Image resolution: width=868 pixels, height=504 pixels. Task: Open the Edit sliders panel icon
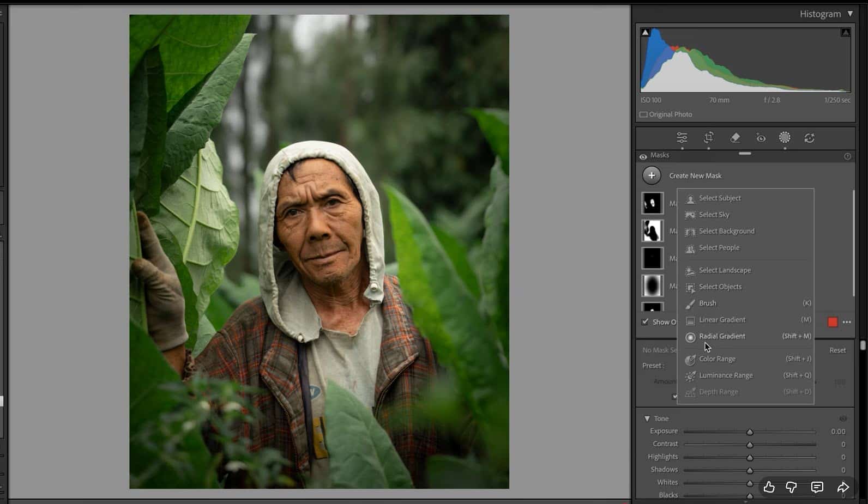(x=682, y=138)
